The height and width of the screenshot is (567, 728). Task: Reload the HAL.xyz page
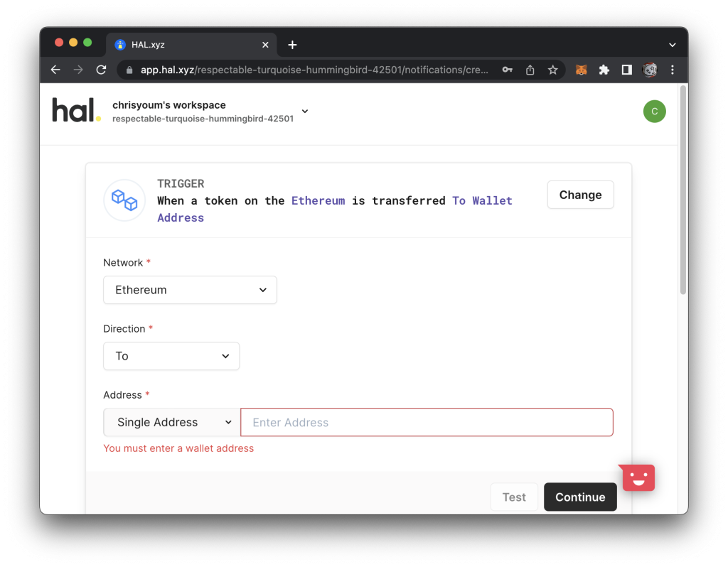pos(101,70)
